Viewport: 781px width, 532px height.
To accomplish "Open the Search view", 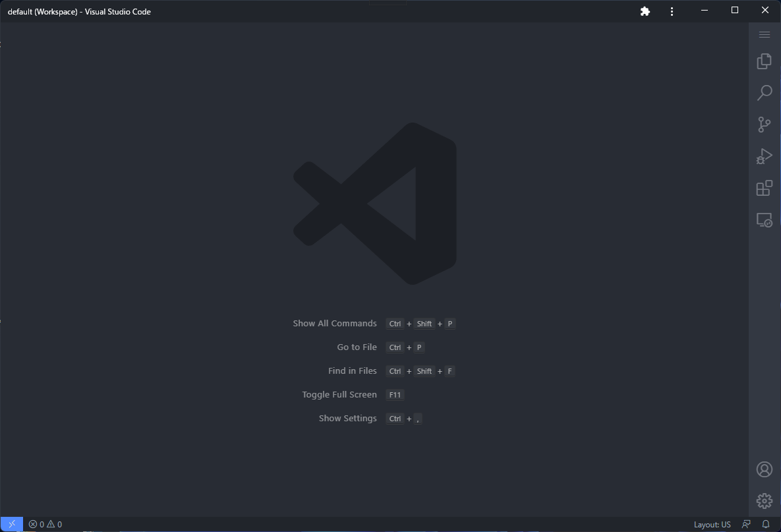I will (764, 93).
